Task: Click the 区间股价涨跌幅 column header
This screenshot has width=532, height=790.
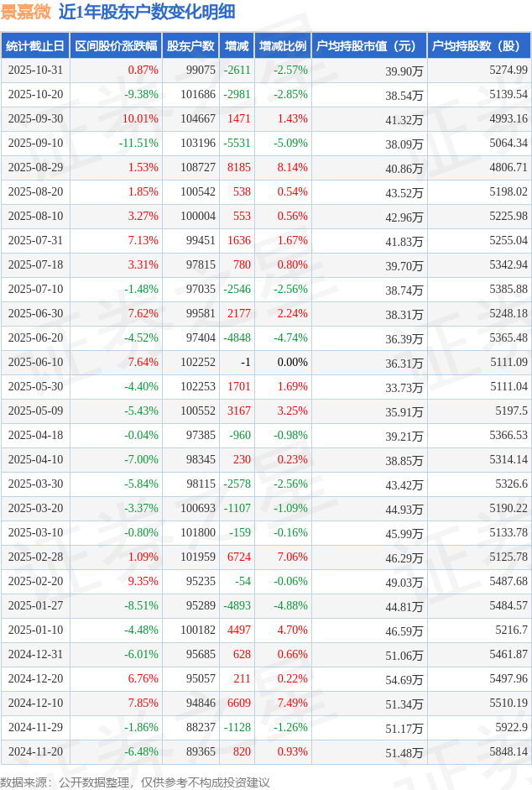Action: [116, 46]
